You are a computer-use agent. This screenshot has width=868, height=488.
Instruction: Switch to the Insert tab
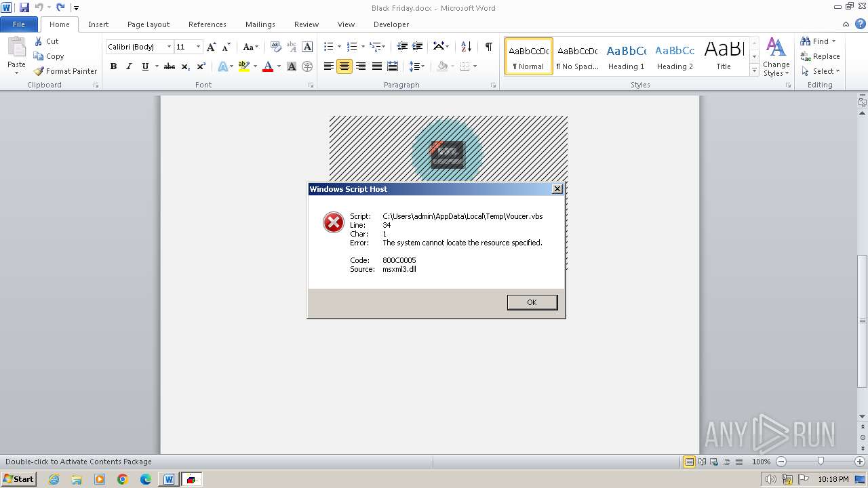98,24
